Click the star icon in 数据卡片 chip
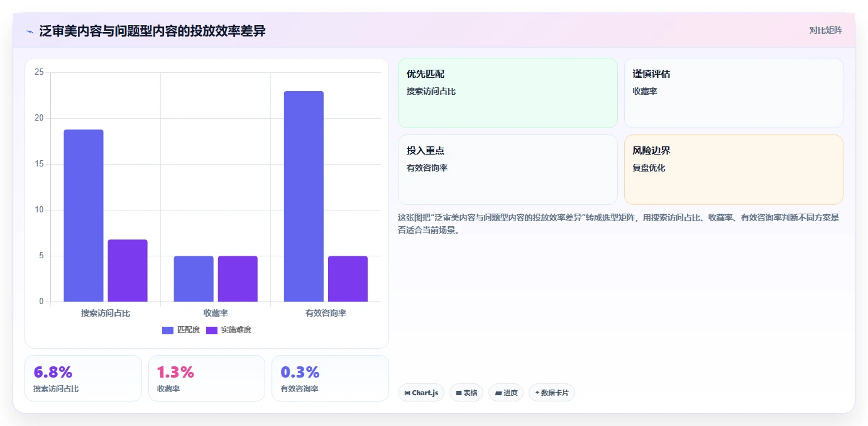 537,393
